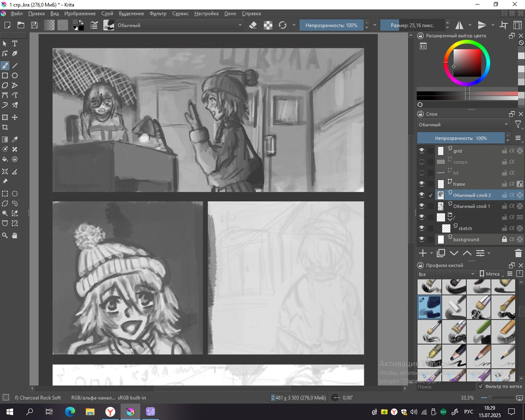Hide the frame layer
Image resolution: width=525 pixels, height=420 pixels.
click(x=422, y=184)
